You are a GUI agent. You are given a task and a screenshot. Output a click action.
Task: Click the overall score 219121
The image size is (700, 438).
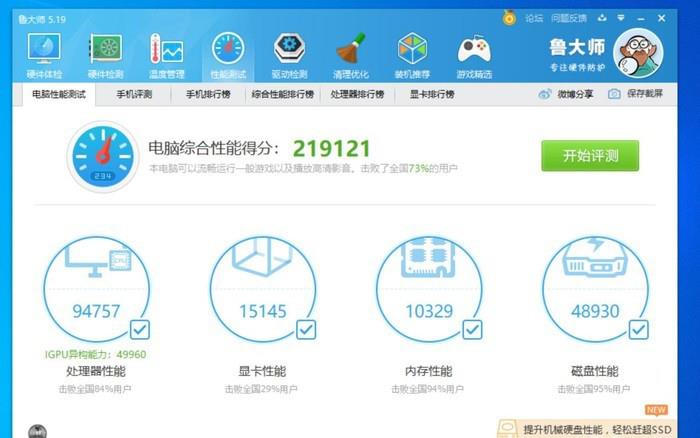point(332,149)
